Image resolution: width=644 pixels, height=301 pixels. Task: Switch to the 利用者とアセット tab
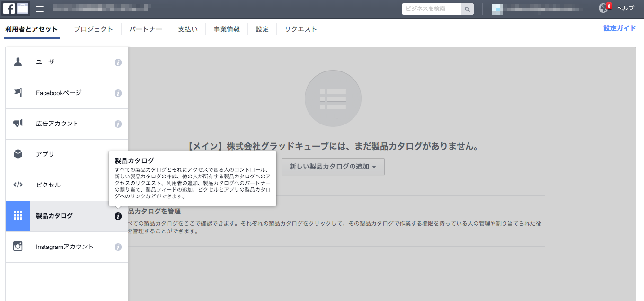pyautogui.click(x=32, y=29)
